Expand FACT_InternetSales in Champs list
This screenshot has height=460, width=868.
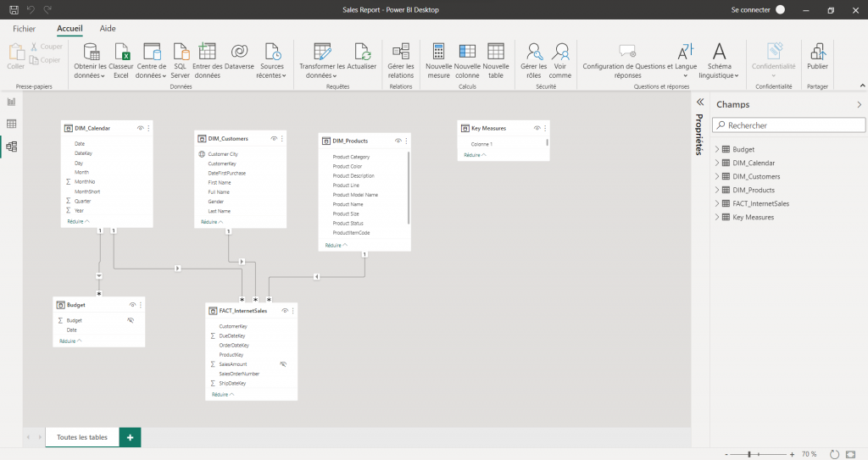(x=717, y=203)
